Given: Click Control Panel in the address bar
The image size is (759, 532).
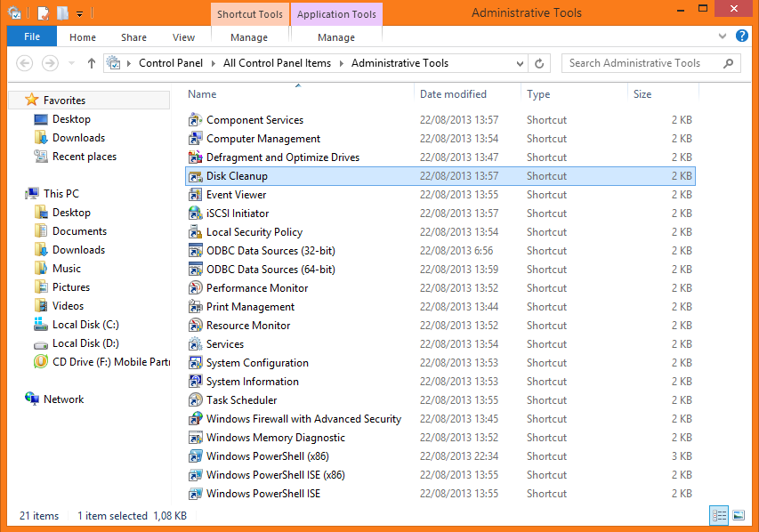Looking at the screenshot, I should [x=170, y=63].
